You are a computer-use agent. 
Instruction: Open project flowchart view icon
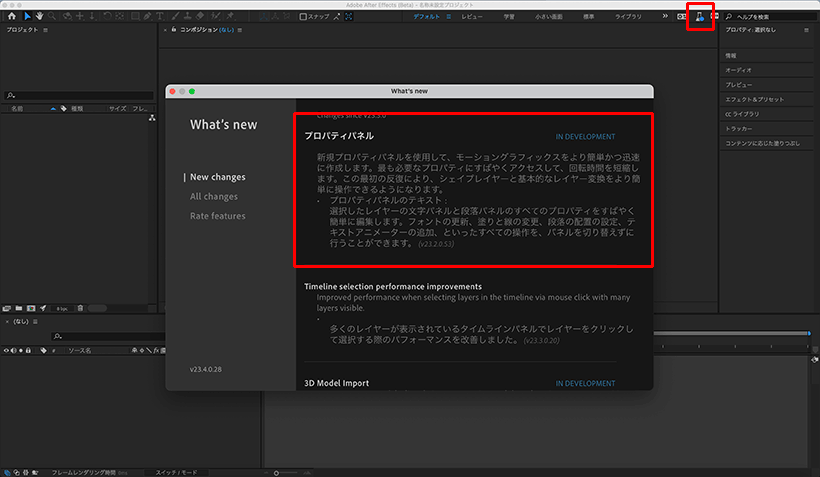click(x=152, y=118)
